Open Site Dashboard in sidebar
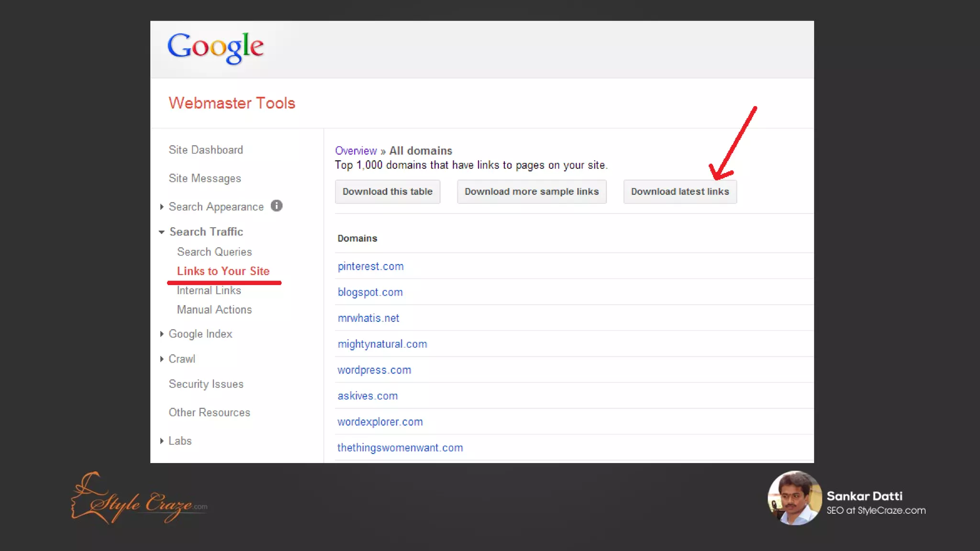Screen dimensions: 980x551 coord(206,150)
